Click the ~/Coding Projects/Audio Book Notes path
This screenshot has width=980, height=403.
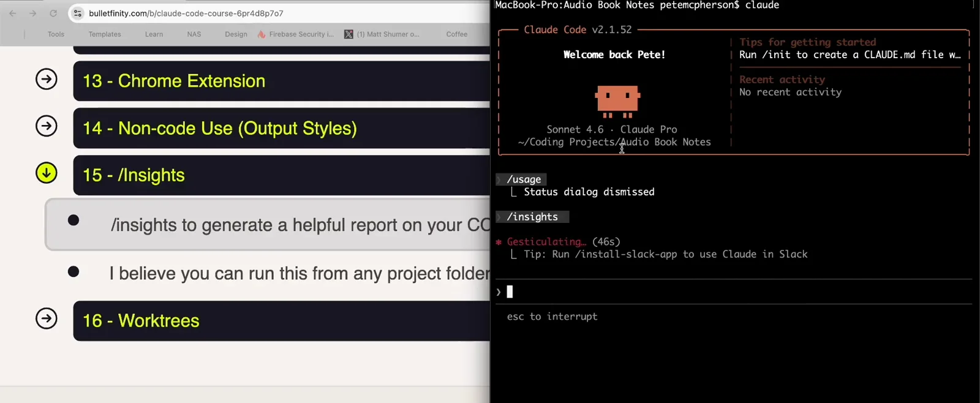pyautogui.click(x=614, y=142)
